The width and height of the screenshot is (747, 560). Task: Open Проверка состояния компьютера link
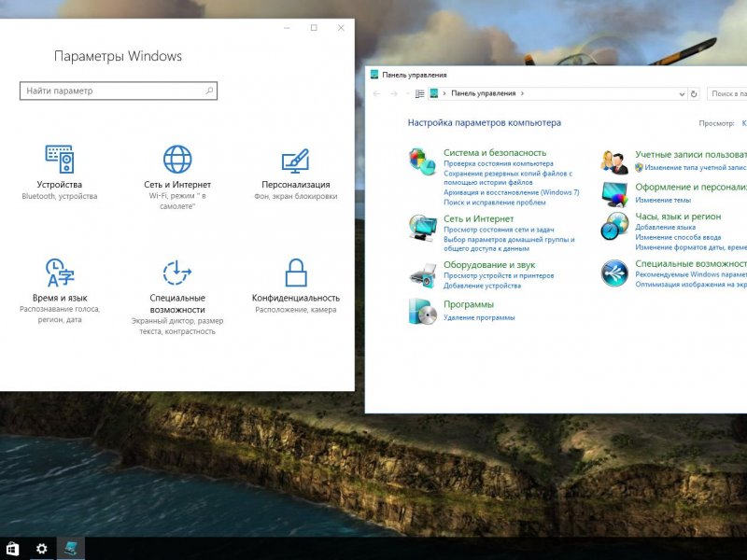[x=499, y=163]
